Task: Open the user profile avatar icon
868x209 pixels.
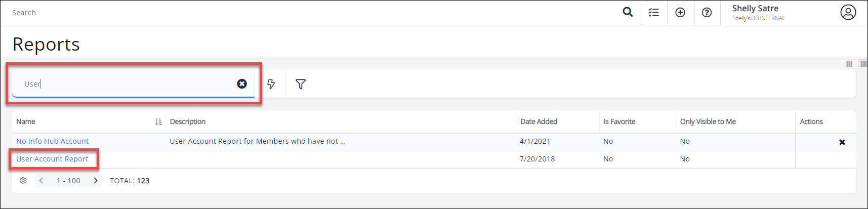Action: 848,12
